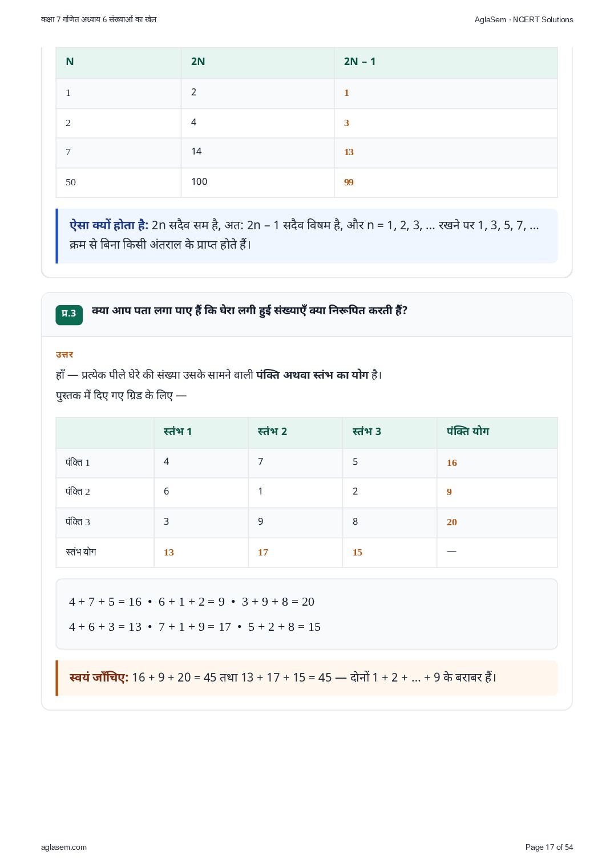Click the स्तंभ योग row label
Viewport: 614px width, 868px height.
pyautogui.click(x=80, y=552)
